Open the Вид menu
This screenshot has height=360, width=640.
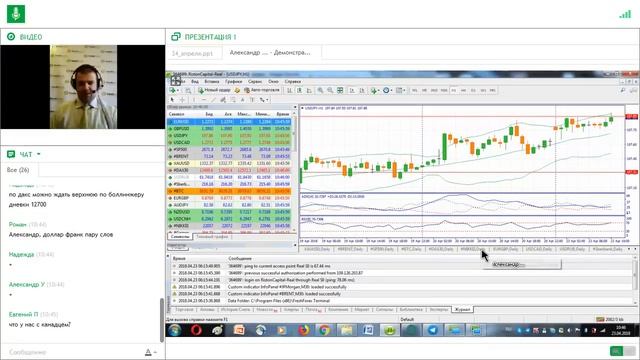195,82
